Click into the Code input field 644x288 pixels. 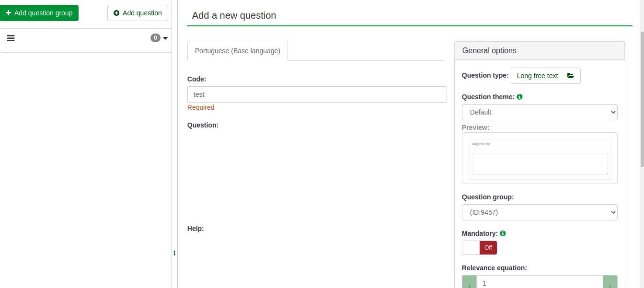[317, 94]
